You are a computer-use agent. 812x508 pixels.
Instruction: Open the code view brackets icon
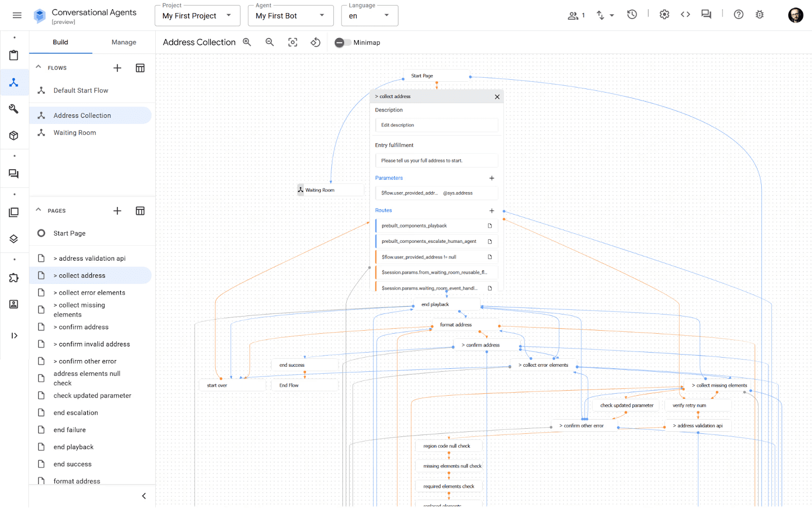685,15
